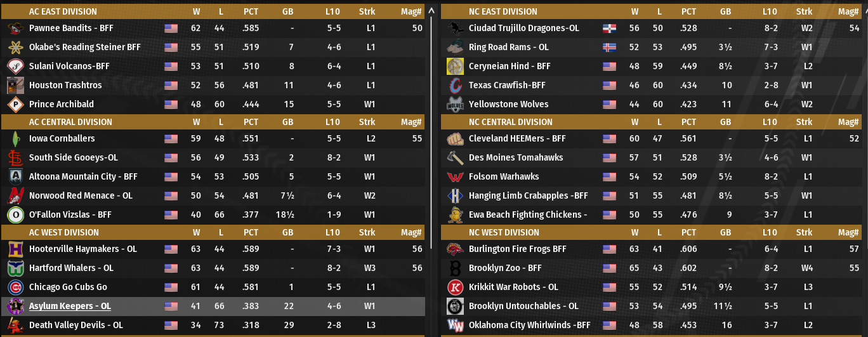The width and height of the screenshot is (868, 337).
Task: Open the South Side Gooeys-OL team link
Action: (74, 157)
